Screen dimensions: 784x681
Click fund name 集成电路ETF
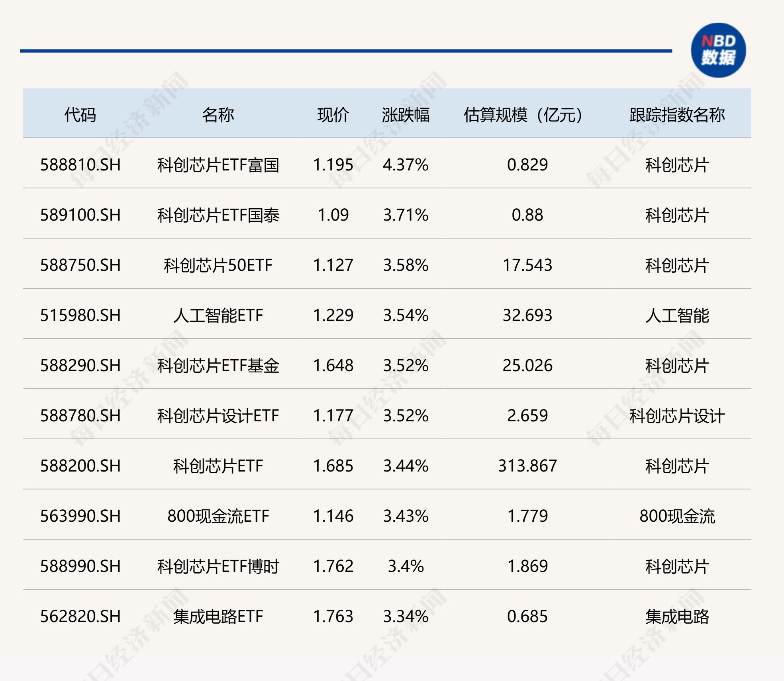point(218,616)
